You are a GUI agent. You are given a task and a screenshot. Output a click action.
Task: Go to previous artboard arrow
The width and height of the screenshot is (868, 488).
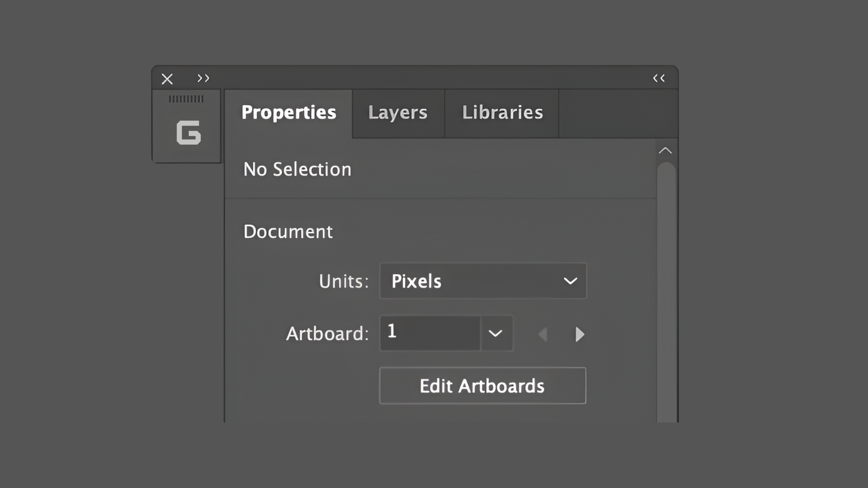[543, 334]
